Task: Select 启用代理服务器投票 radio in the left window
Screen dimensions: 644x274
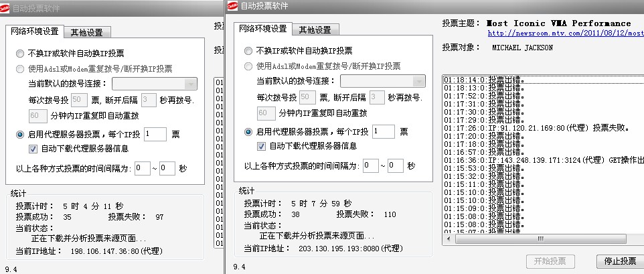Action: [20, 134]
